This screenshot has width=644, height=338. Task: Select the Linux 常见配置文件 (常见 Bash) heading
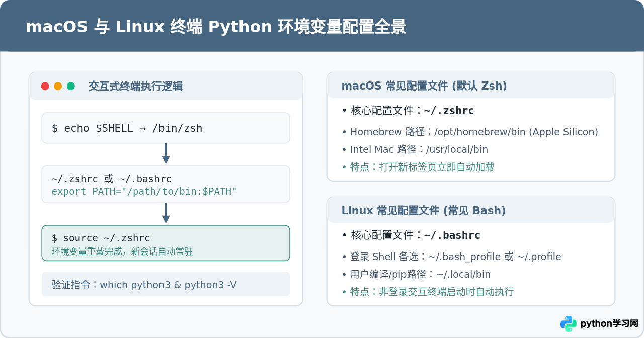[x=424, y=210]
